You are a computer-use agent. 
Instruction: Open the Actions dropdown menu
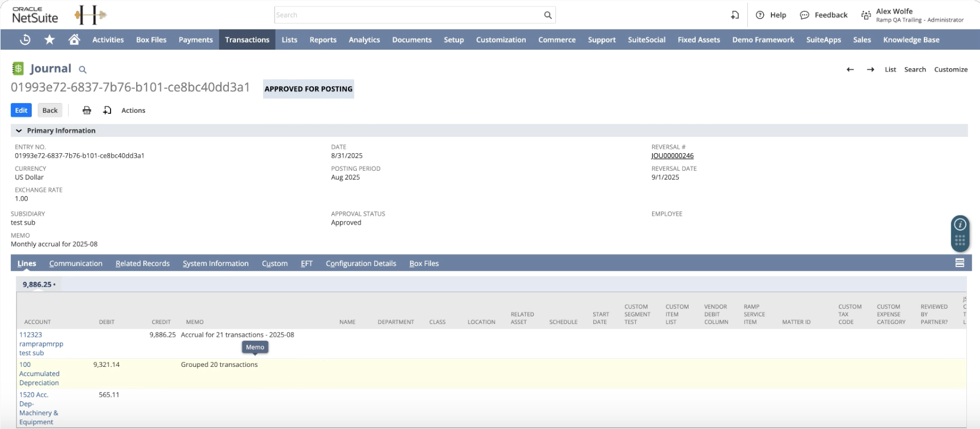click(133, 110)
